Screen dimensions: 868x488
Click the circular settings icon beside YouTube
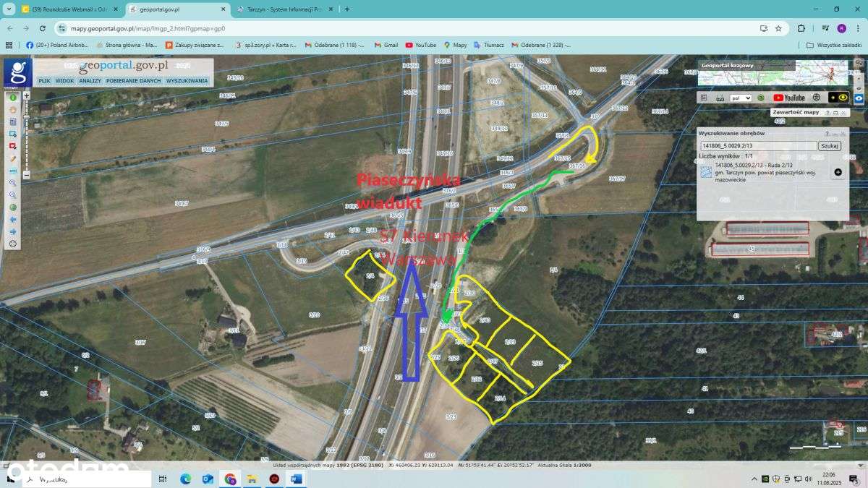817,98
